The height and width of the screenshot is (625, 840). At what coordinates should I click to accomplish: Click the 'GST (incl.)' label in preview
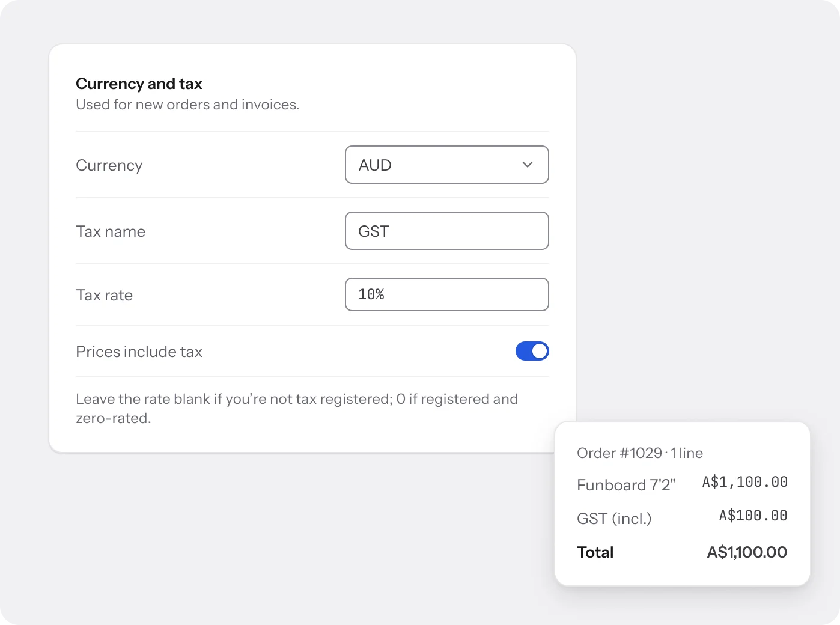coord(614,519)
